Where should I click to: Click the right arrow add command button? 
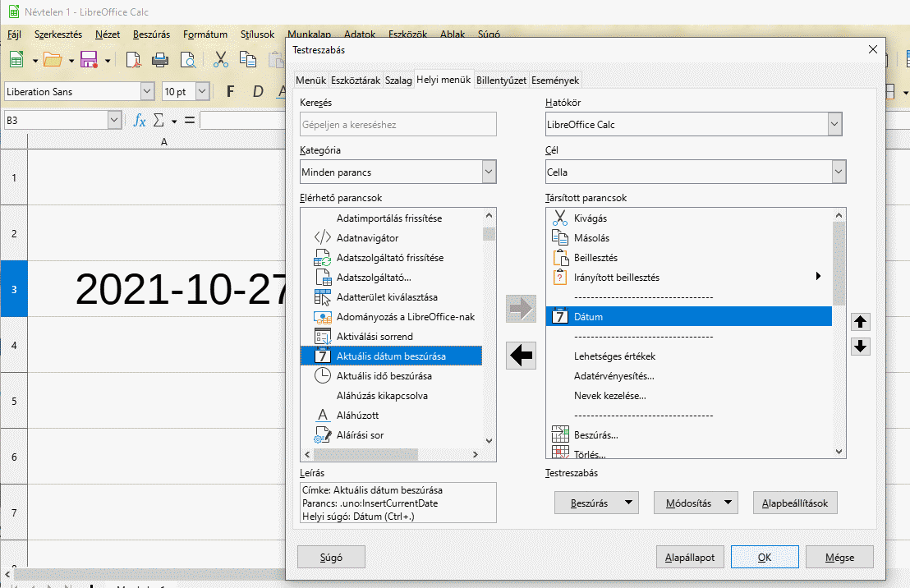521,309
